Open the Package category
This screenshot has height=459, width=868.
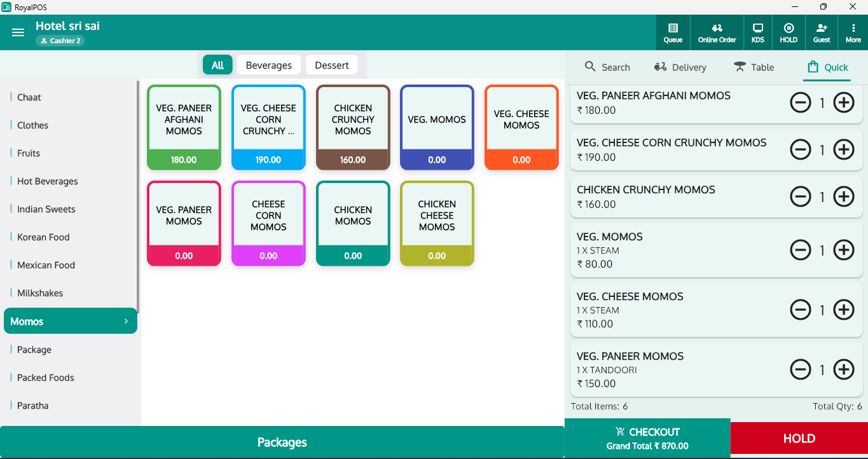70,350
